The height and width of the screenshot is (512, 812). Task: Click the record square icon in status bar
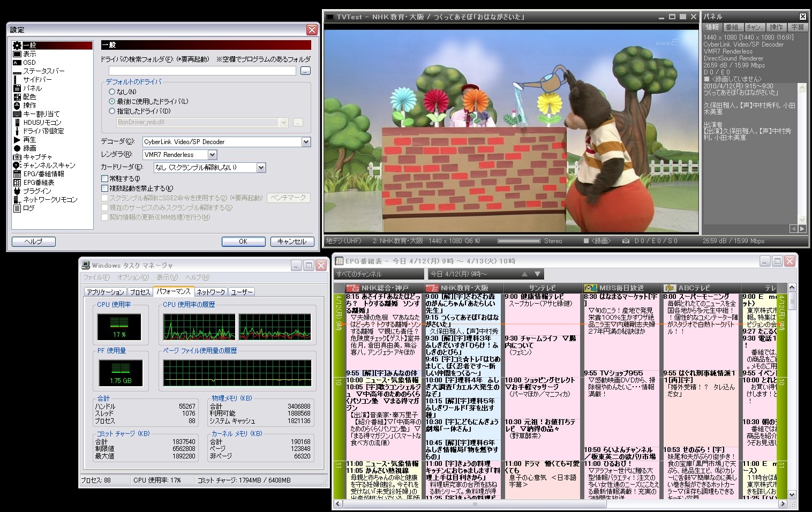click(586, 241)
